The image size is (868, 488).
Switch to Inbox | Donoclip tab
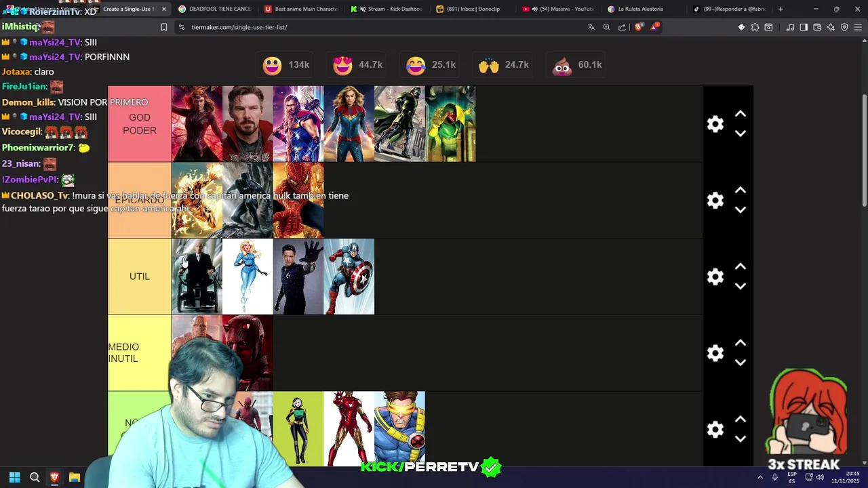[473, 9]
